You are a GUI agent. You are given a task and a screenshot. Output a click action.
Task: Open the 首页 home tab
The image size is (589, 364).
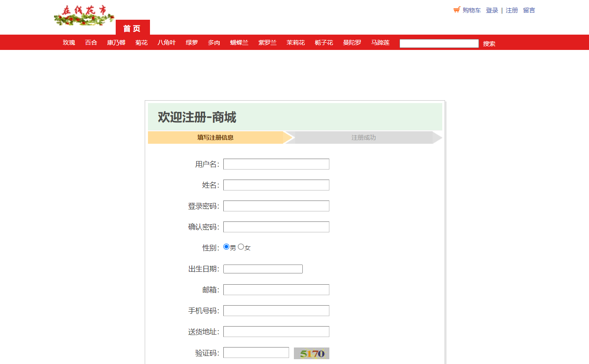point(132,28)
